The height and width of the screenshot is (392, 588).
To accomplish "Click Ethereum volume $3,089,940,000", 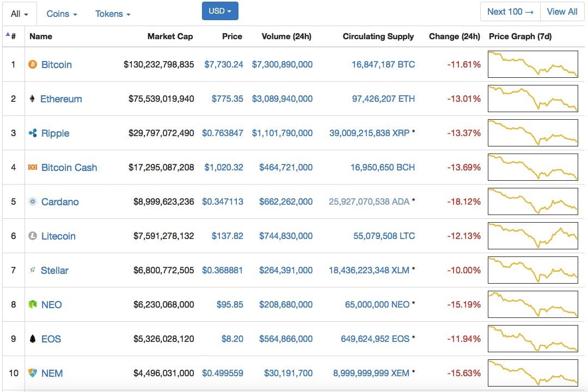I will click(282, 99).
